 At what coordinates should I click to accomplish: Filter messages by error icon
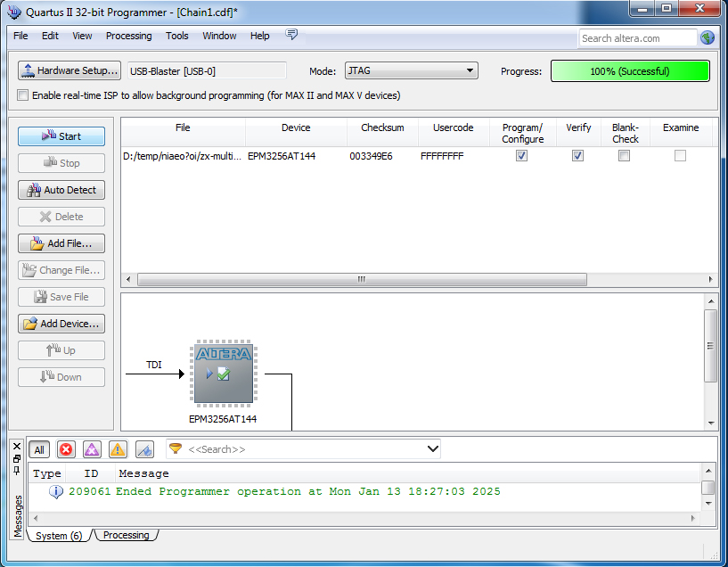coord(66,449)
